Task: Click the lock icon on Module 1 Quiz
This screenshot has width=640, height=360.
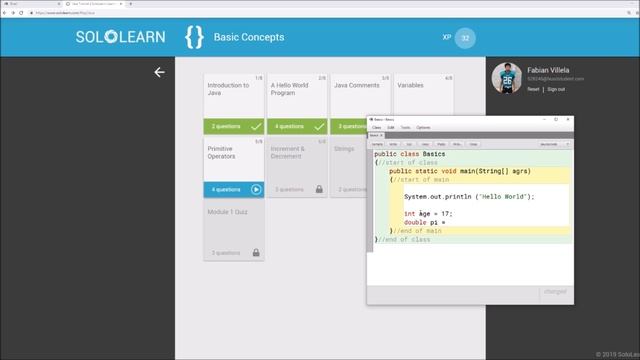Action: click(256, 252)
